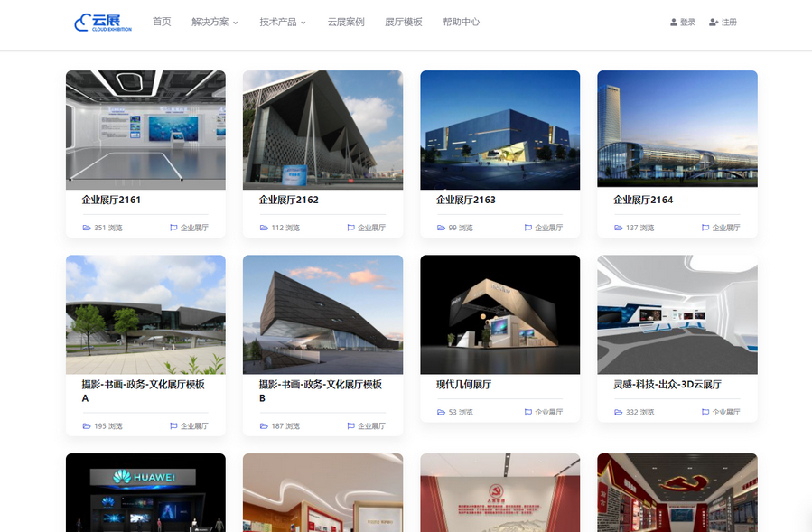Click the flag icon under 企业展厅2164
Image resolution: width=812 pixels, height=532 pixels.
tap(704, 228)
